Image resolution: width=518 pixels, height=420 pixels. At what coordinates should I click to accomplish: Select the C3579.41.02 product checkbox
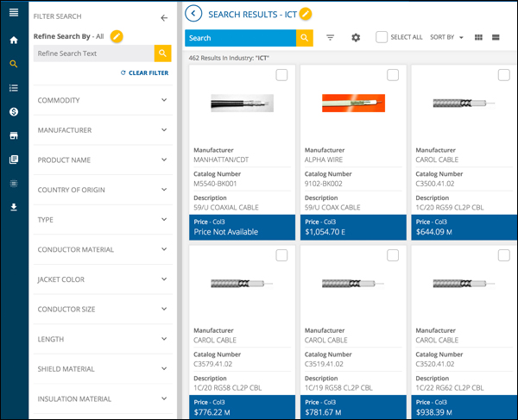tap(281, 255)
